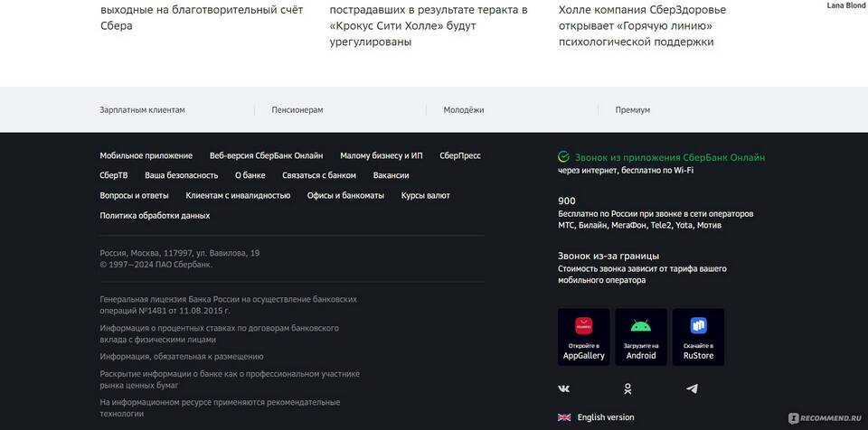Open Ваша безопасность link
Image resolution: width=868 pixels, height=430 pixels.
click(x=182, y=175)
